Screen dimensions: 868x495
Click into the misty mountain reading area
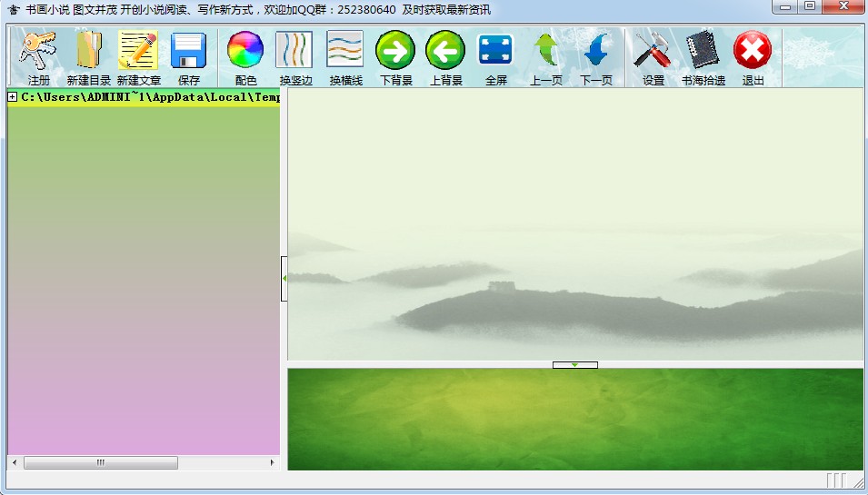[x=575, y=224]
